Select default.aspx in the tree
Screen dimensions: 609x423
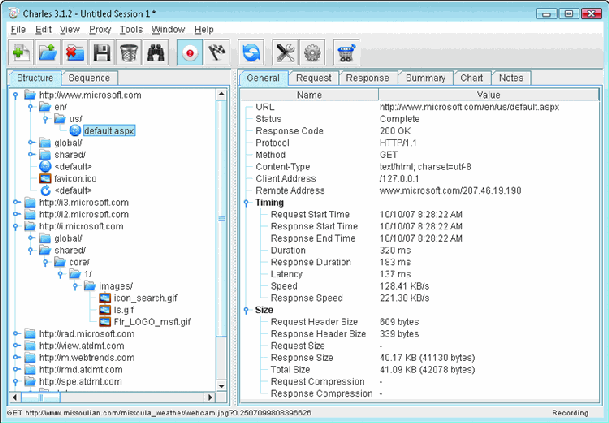[x=109, y=131]
